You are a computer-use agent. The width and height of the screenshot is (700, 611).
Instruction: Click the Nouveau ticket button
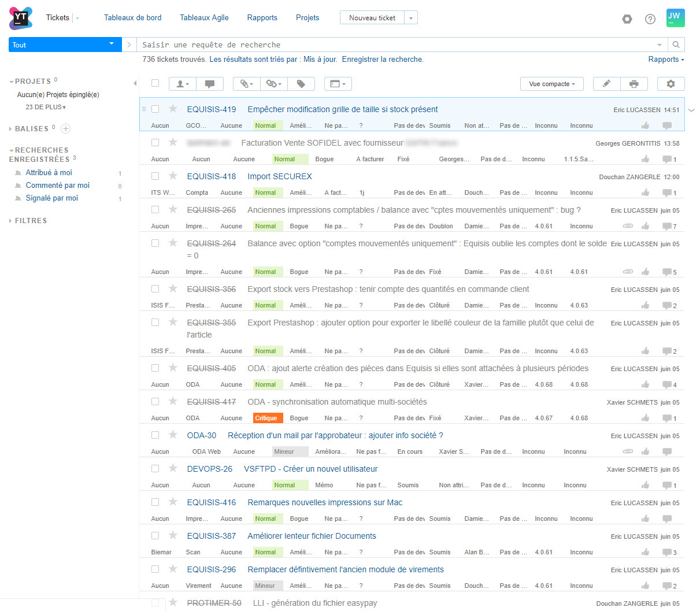(x=372, y=18)
